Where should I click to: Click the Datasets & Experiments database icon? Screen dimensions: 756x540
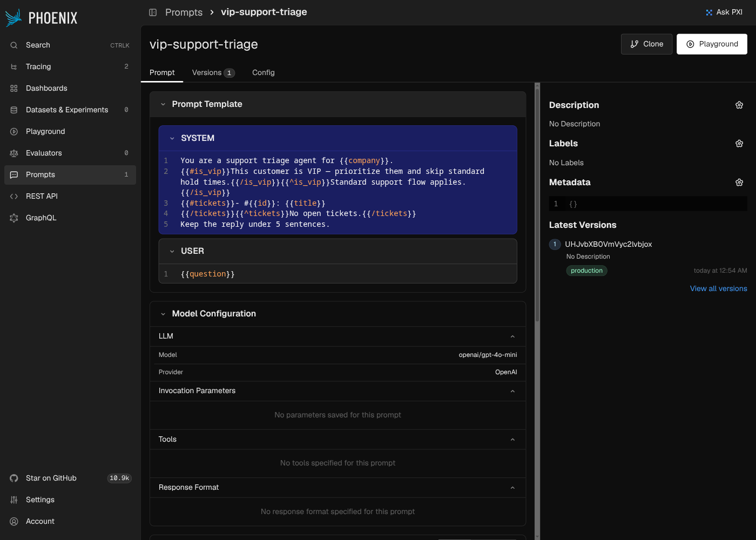point(14,110)
